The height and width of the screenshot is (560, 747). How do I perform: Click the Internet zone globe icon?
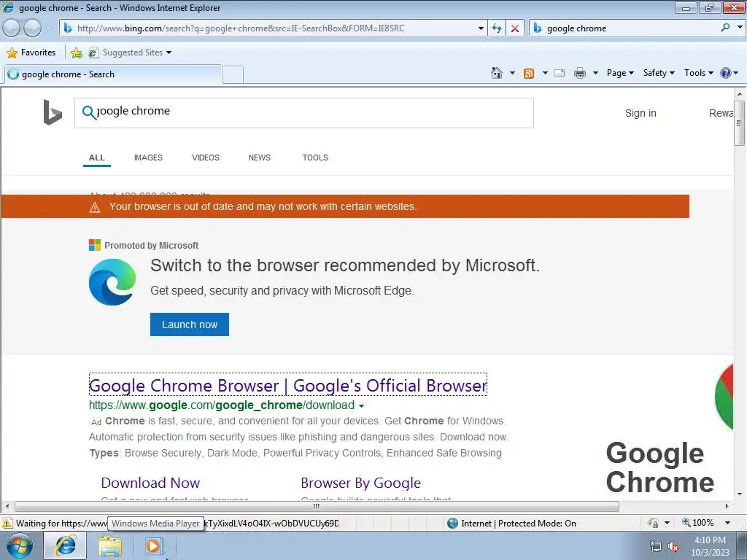coord(452,524)
